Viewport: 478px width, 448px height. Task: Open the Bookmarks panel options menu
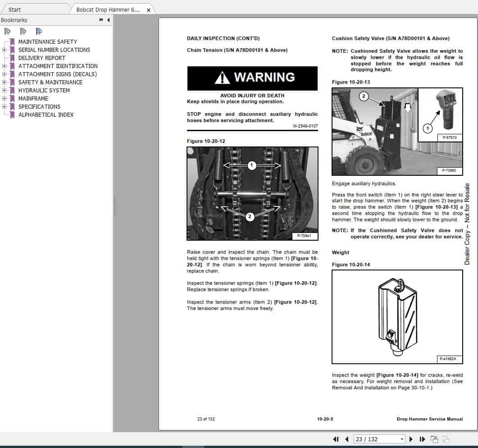point(101,20)
